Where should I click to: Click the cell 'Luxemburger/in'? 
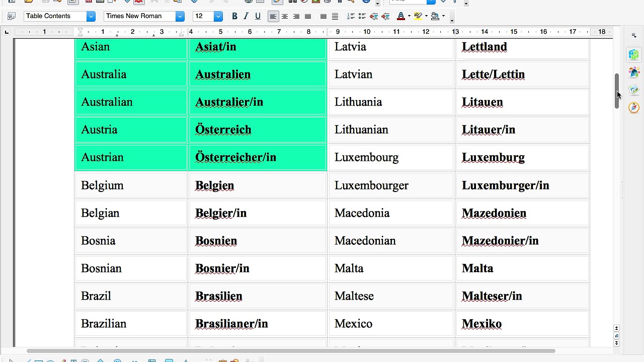point(522,186)
